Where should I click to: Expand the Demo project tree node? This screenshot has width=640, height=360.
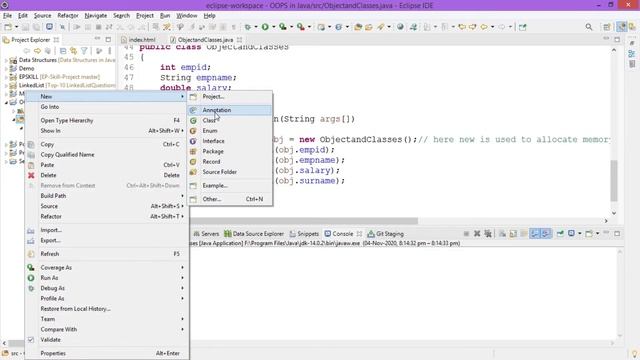(6, 69)
